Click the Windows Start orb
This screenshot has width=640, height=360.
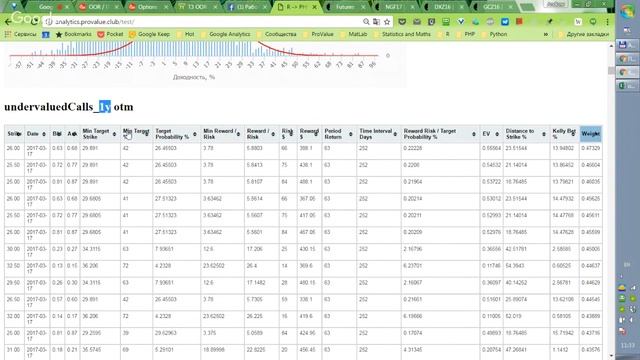tap(627, 11)
